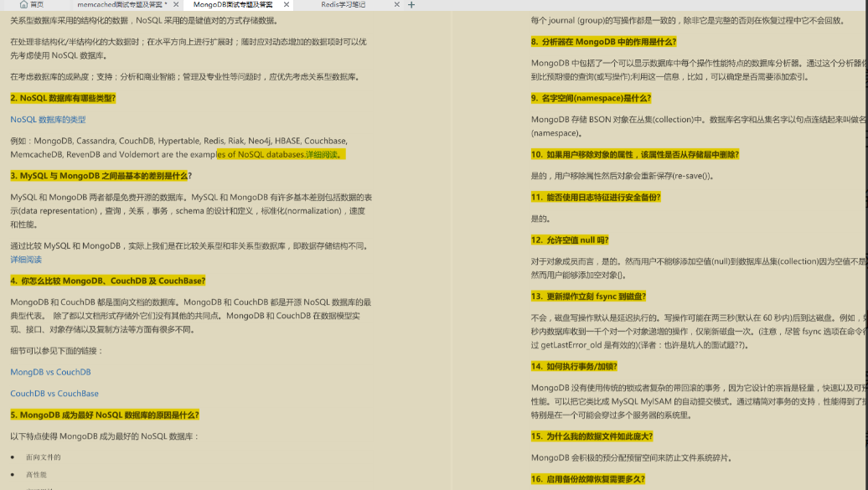Click the sentence starting '例如:MongoDB, Cassandra, CouchDB'

178,147
